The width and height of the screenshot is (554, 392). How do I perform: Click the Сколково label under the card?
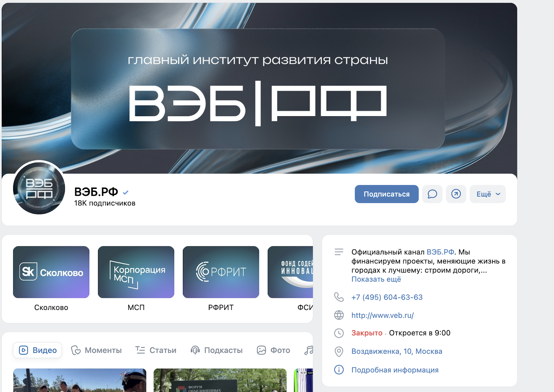(x=51, y=307)
